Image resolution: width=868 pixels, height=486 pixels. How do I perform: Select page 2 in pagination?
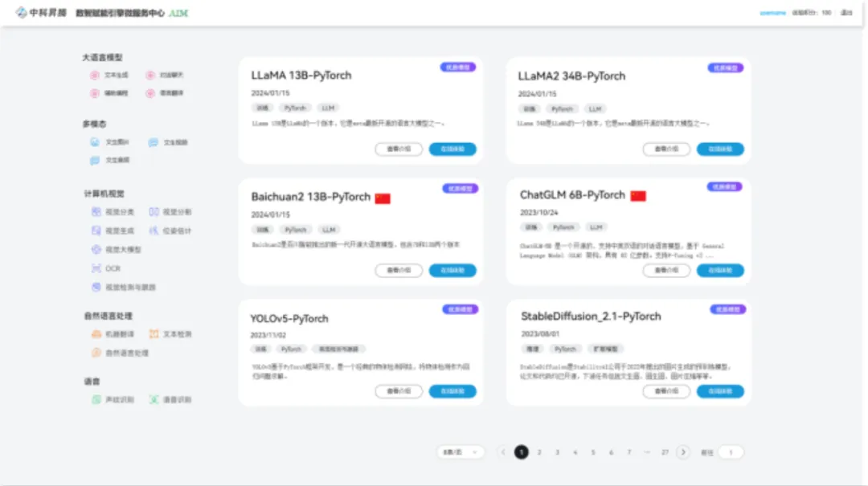[539, 452]
